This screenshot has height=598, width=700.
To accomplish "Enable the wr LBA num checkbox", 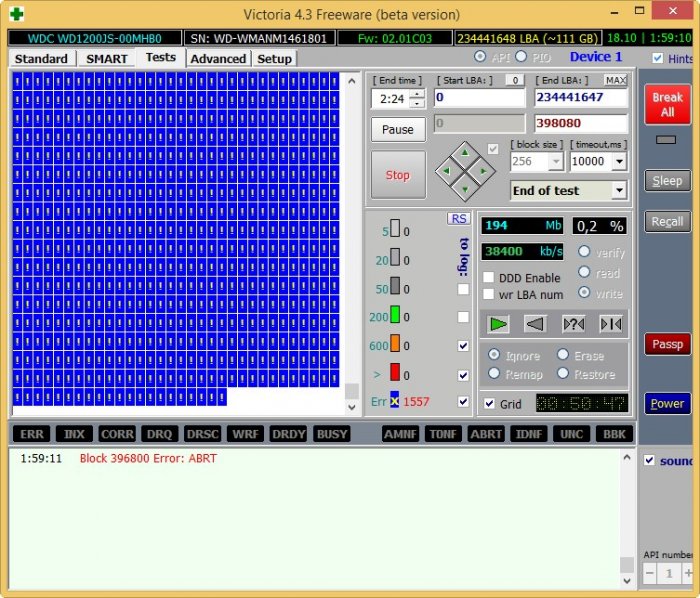I will 488,295.
